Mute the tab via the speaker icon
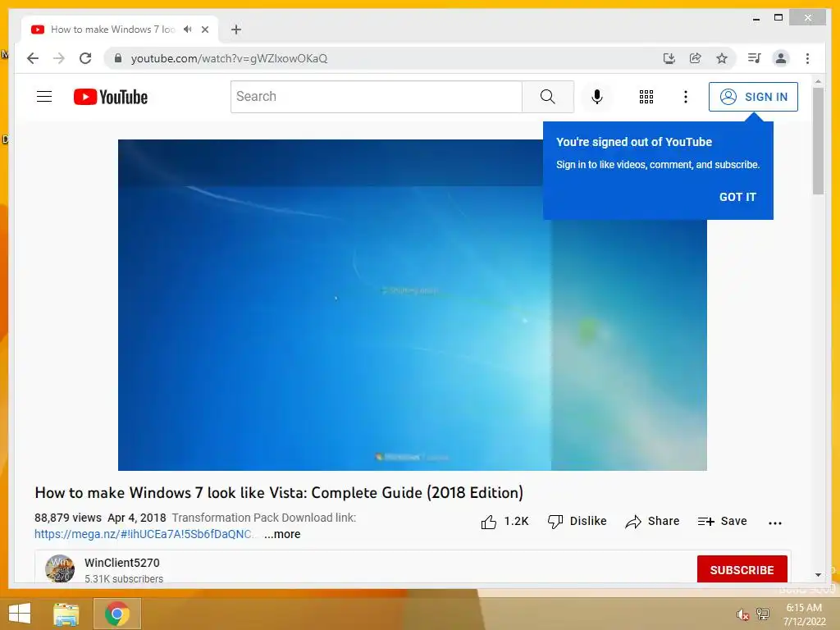Screen dimensions: 840x630 tap(188, 30)
